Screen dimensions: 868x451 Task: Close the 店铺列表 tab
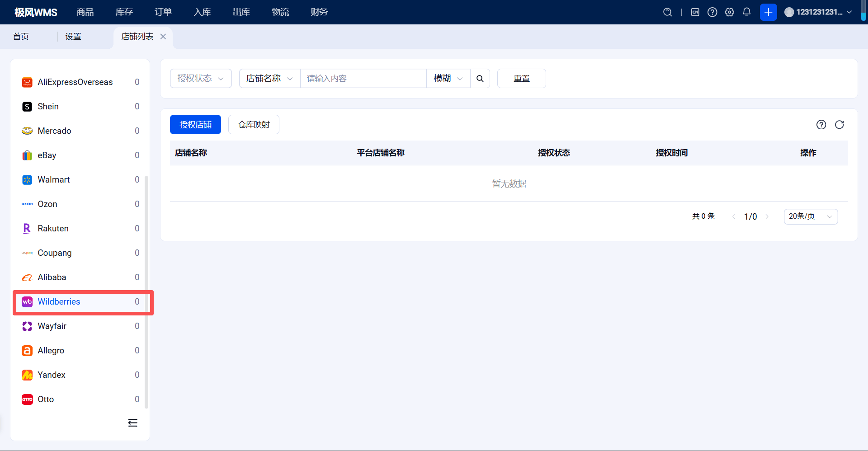coord(163,37)
